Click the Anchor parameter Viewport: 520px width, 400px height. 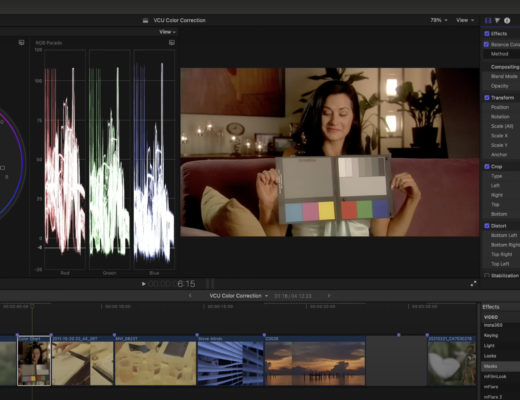point(499,155)
